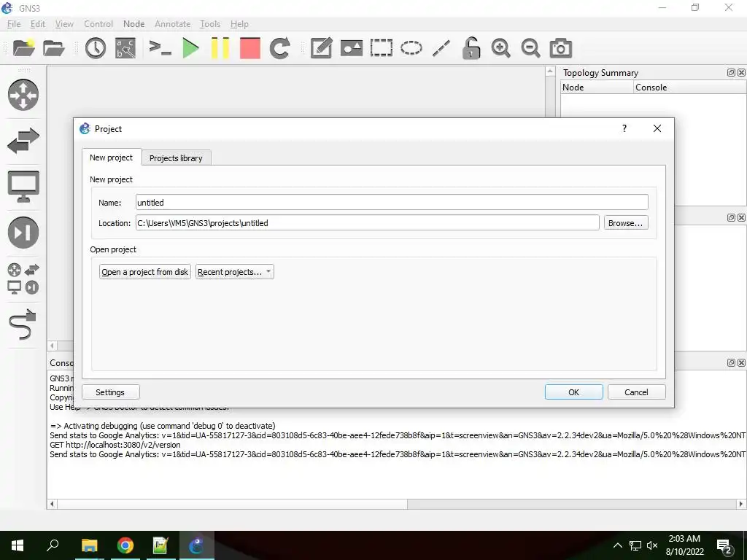Click the console horizontal scrollbar right arrow
The height and width of the screenshot is (560, 747).
pyautogui.click(x=741, y=504)
